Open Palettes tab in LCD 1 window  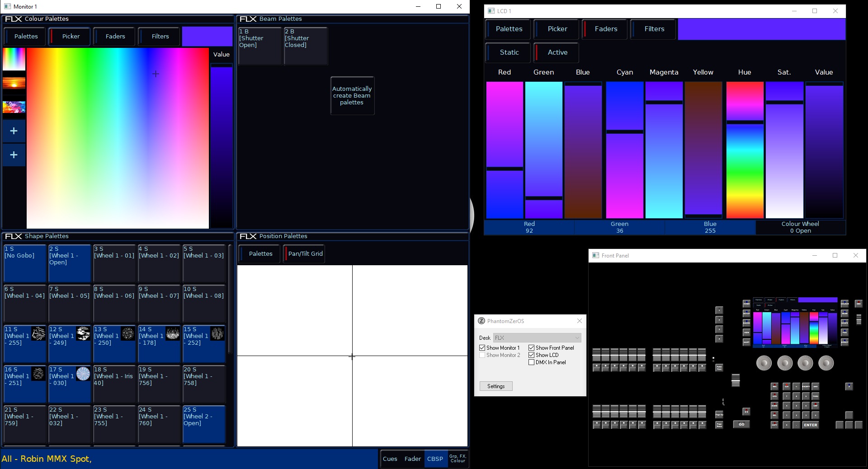[509, 29]
